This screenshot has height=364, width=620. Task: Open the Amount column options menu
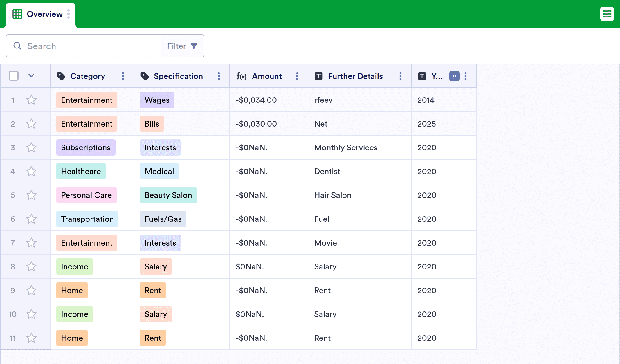pos(297,76)
